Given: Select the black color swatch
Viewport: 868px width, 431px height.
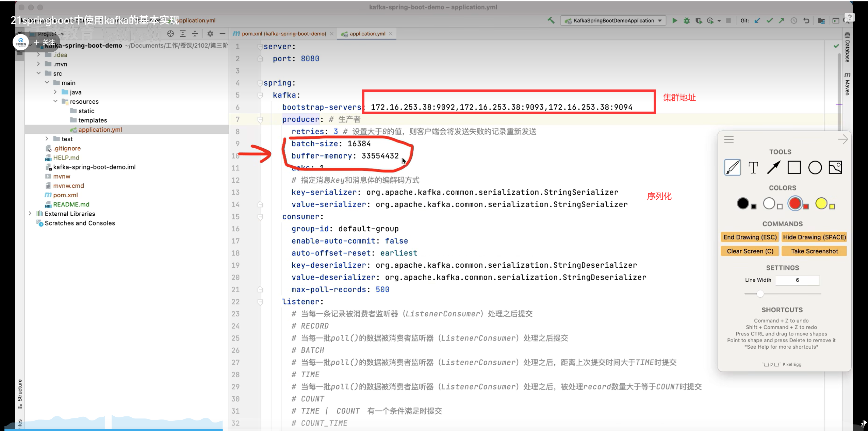Looking at the screenshot, I should tap(743, 203).
